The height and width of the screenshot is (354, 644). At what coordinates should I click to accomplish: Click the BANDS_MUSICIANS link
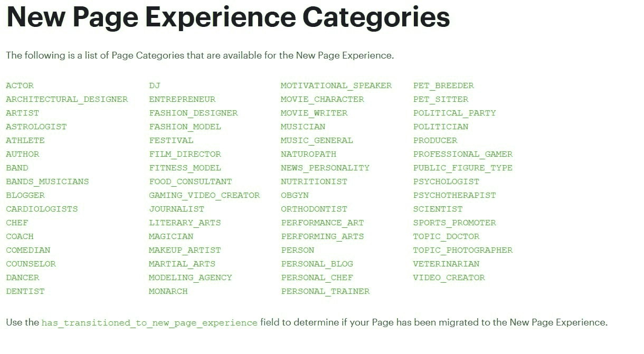tap(48, 181)
